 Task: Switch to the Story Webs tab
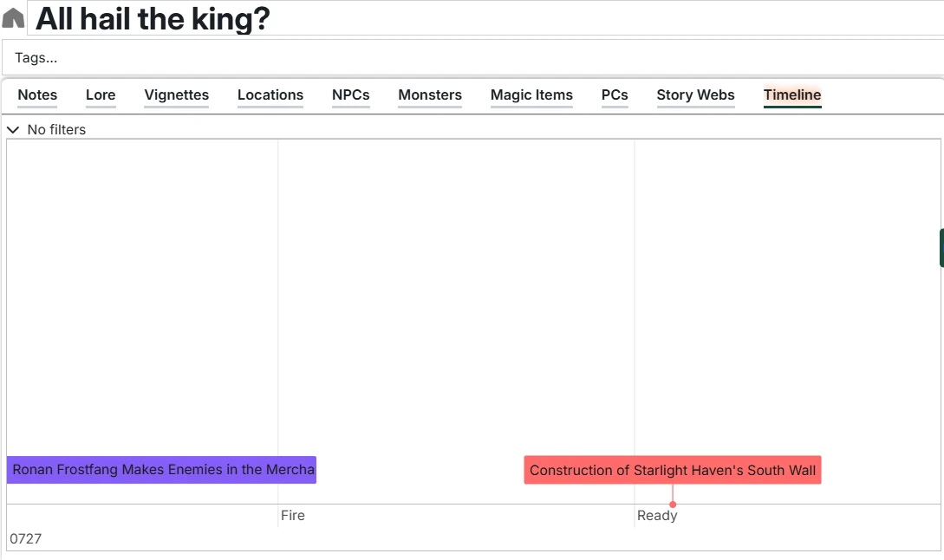(695, 95)
